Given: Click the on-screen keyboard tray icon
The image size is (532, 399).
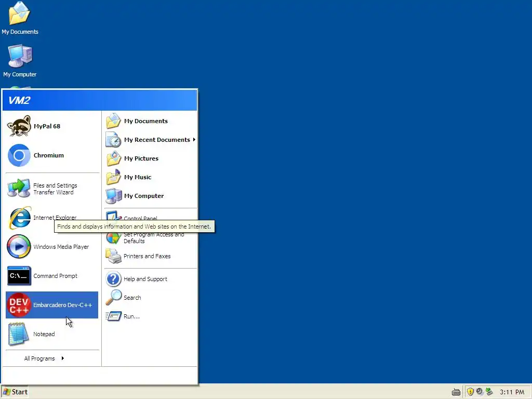Looking at the screenshot, I should (456, 392).
